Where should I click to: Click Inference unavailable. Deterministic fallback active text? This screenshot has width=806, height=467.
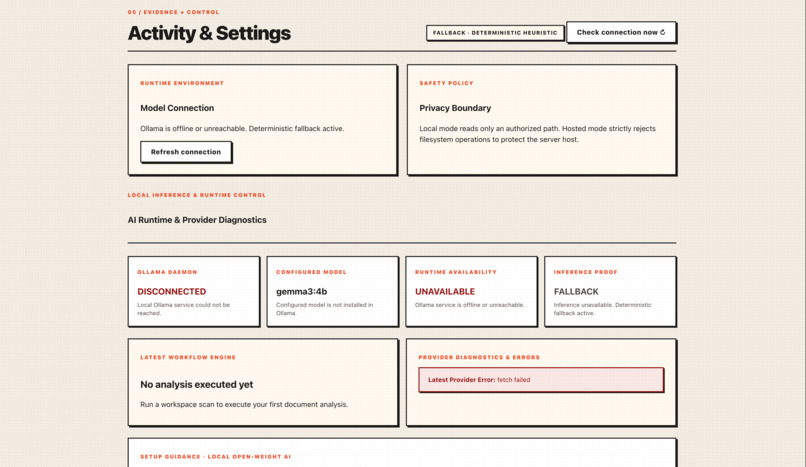click(602, 309)
